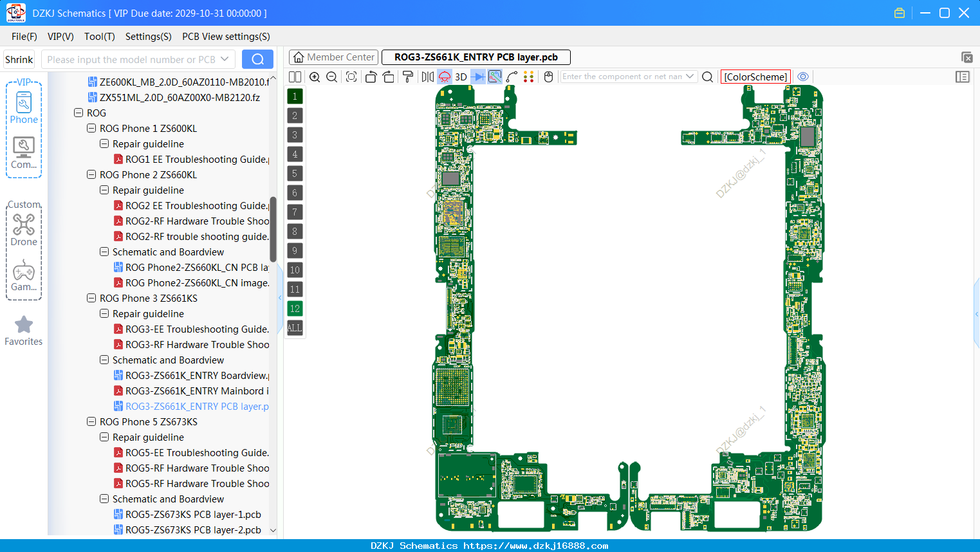Zoom out of the PCB view
This screenshot has height=552, width=980.
click(x=332, y=77)
